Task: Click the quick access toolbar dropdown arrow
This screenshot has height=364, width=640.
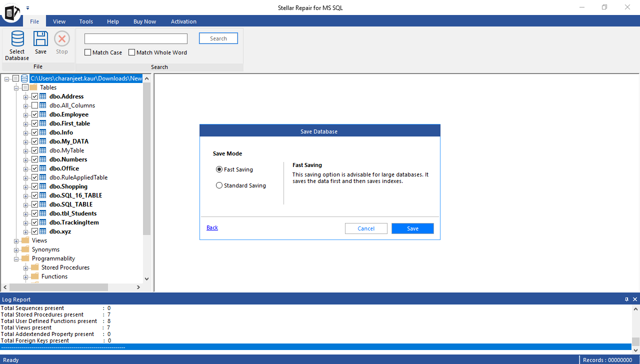Action: pos(28,8)
